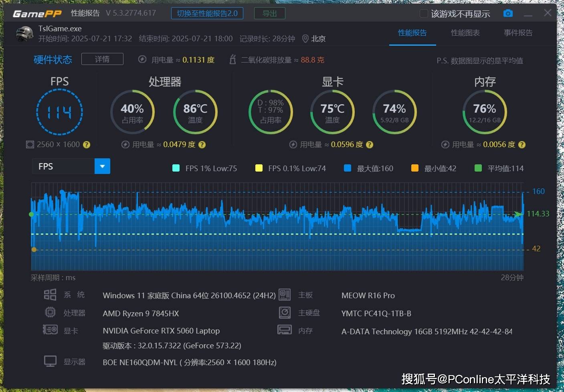Switch to the 性能图表 tab

click(x=465, y=33)
